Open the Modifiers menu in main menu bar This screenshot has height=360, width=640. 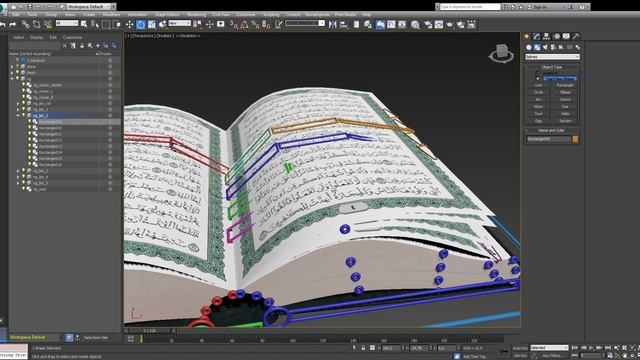pyautogui.click(x=111, y=15)
